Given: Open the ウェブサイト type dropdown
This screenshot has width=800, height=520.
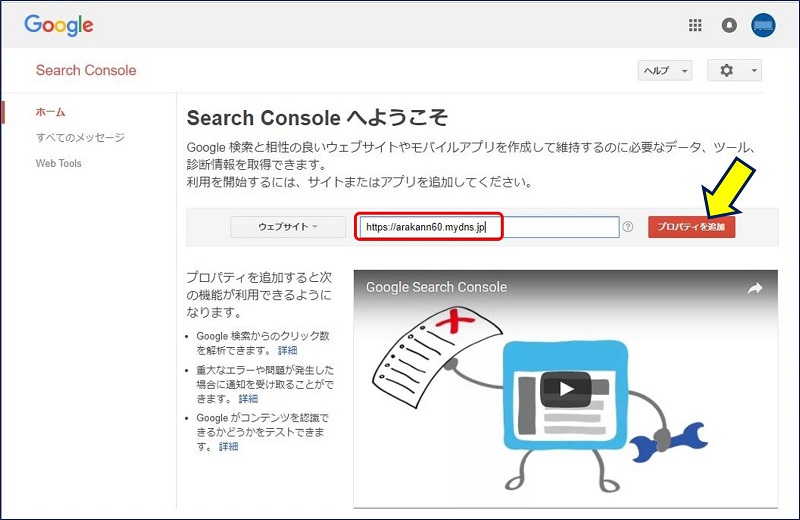Looking at the screenshot, I should (288, 227).
